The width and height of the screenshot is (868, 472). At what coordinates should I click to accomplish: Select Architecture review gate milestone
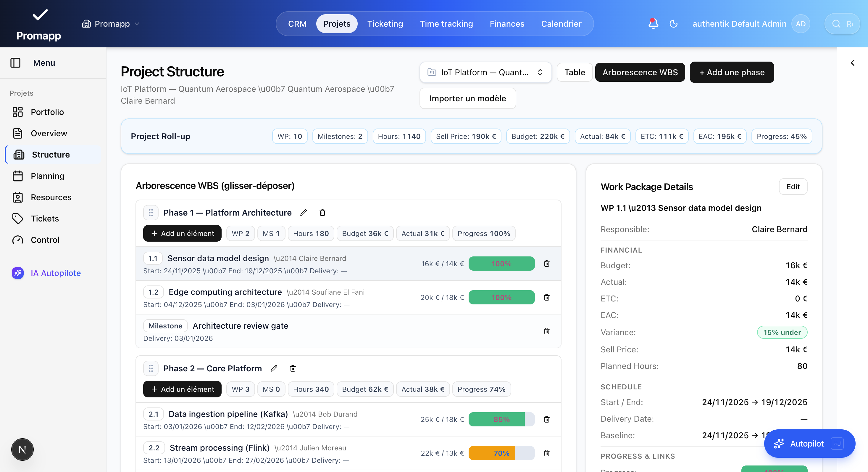pyautogui.click(x=349, y=331)
